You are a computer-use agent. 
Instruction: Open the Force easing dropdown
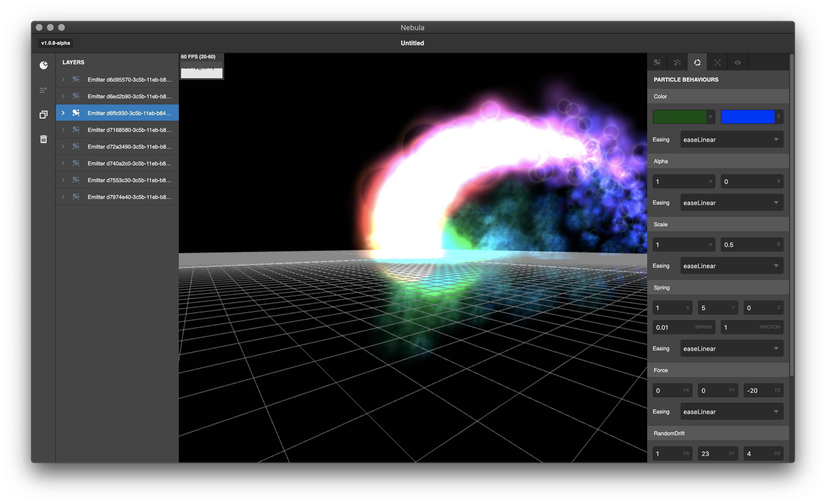tap(732, 412)
